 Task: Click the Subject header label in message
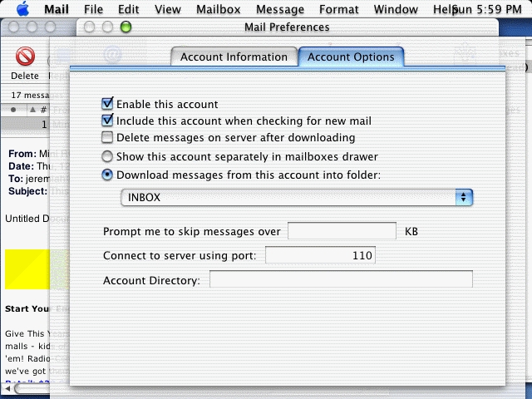click(x=27, y=191)
